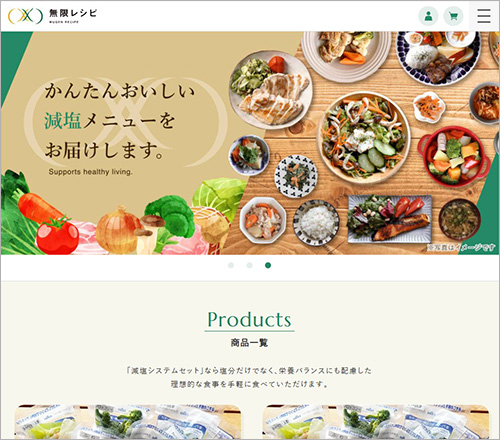Click the hero banner salad bowl image
Screen dimensions: 500x440
click(x=363, y=138)
